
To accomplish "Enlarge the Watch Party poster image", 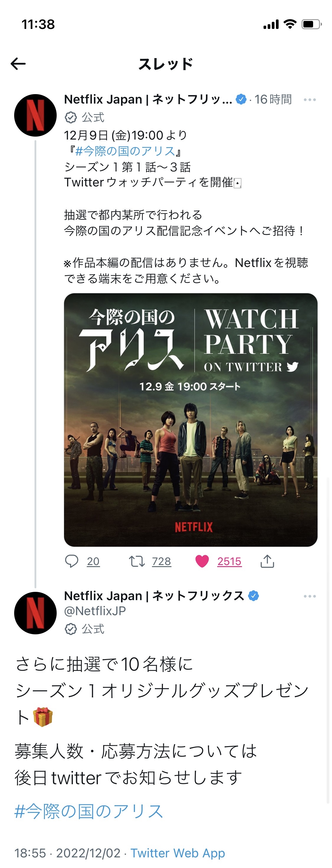I will [x=191, y=420].
